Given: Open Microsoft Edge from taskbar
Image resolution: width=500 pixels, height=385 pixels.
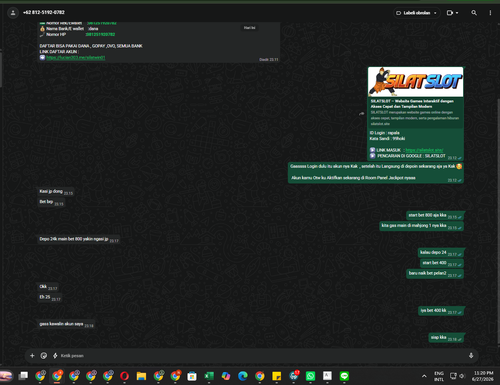Looking at the screenshot, I should pos(243,376).
